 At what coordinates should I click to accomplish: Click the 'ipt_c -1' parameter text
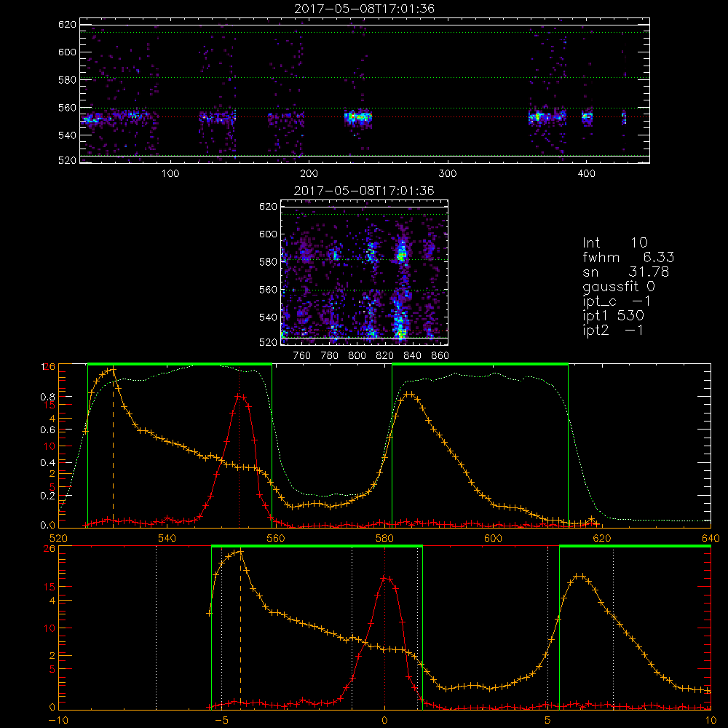pyautogui.click(x=617, y=301)
